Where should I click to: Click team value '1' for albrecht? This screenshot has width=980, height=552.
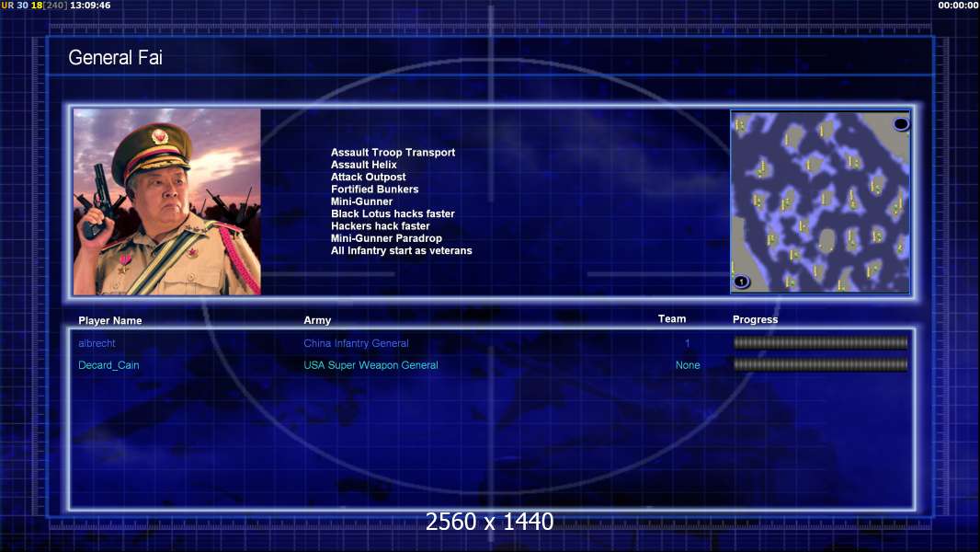click(x=687, y=343)
